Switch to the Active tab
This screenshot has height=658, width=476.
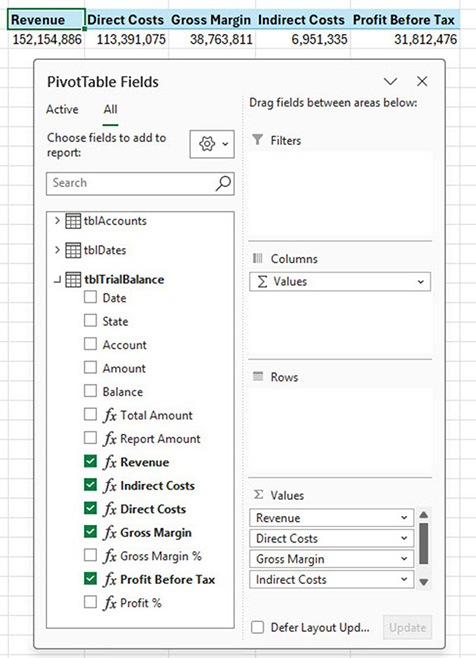click(62, 110)
